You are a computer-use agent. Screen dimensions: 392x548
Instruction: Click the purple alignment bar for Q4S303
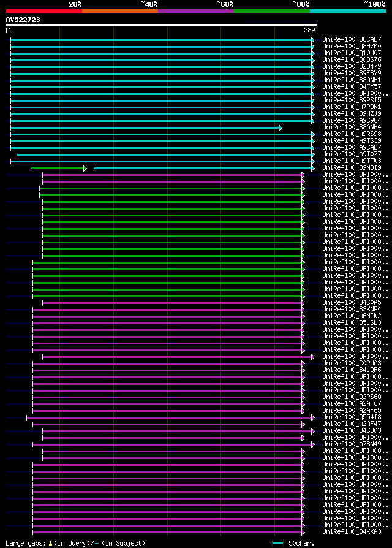click(178, 432)
